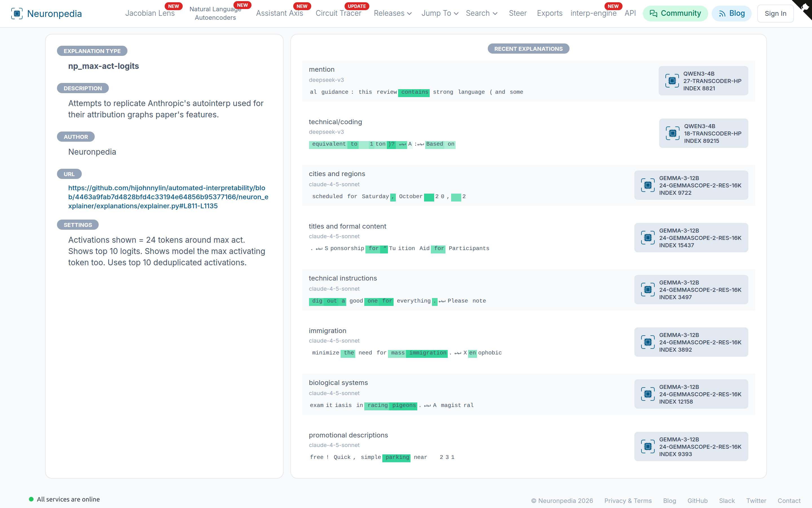This screenshot has width=812, height=508.
Task: Click chip icon for GEMMA index 15437
Action: (648, 238)
